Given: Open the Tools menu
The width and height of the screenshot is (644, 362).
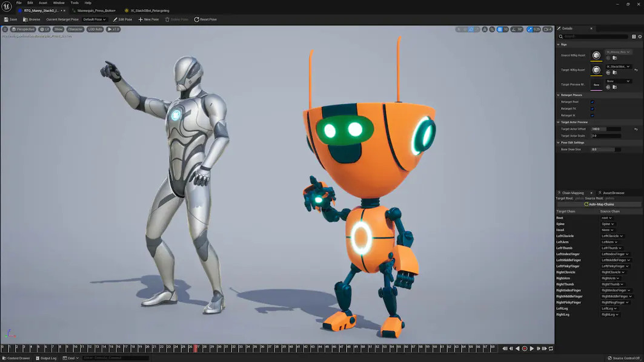Looking at the screenshot, I should 74,2.
